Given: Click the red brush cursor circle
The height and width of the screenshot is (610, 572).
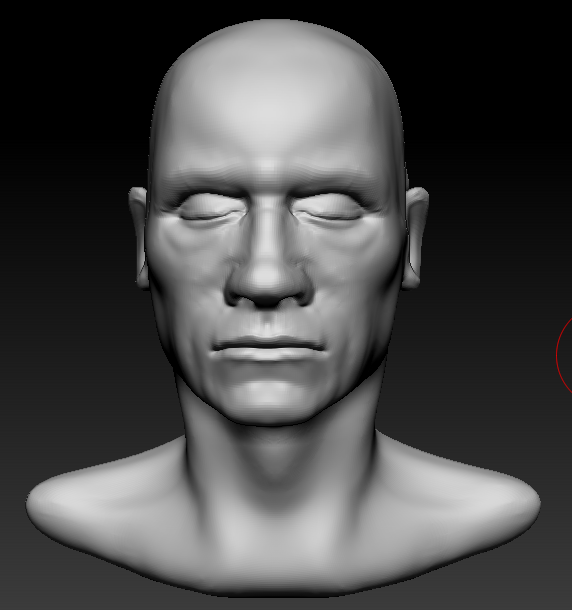Looking at the screenshot, I should pos(564,354).
